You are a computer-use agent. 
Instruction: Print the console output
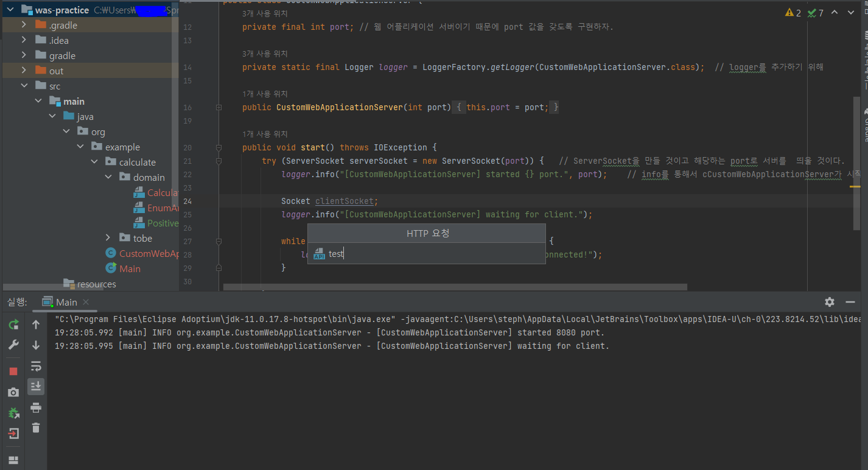tap(36, 407)
